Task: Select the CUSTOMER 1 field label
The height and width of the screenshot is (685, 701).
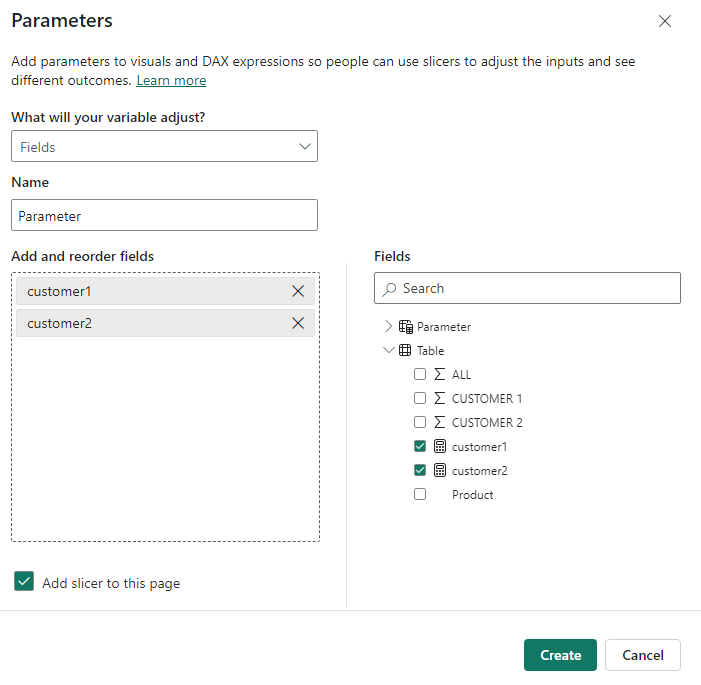Action: tap(487, 399)
